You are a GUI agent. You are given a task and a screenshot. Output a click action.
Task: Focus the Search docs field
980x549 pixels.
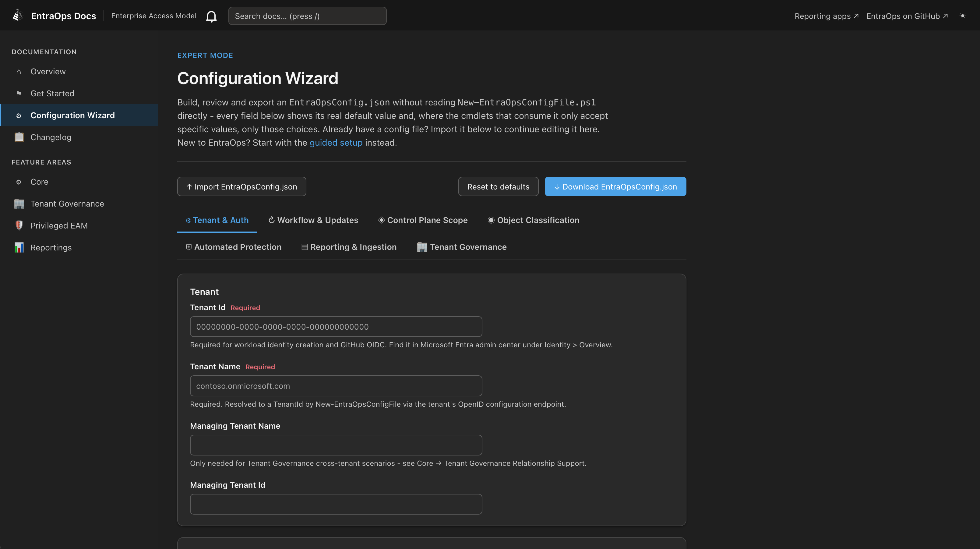307,16
